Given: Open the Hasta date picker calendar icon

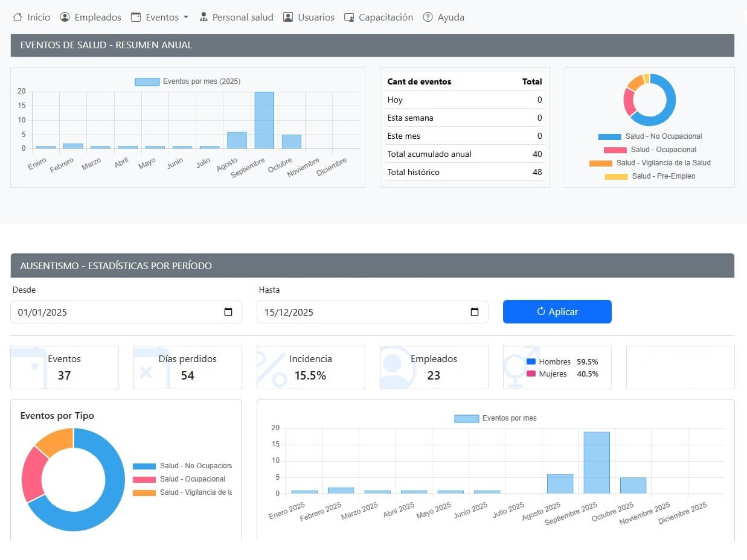Looking at the screenshot, I should pyautogui.click(x=475, y=312).
